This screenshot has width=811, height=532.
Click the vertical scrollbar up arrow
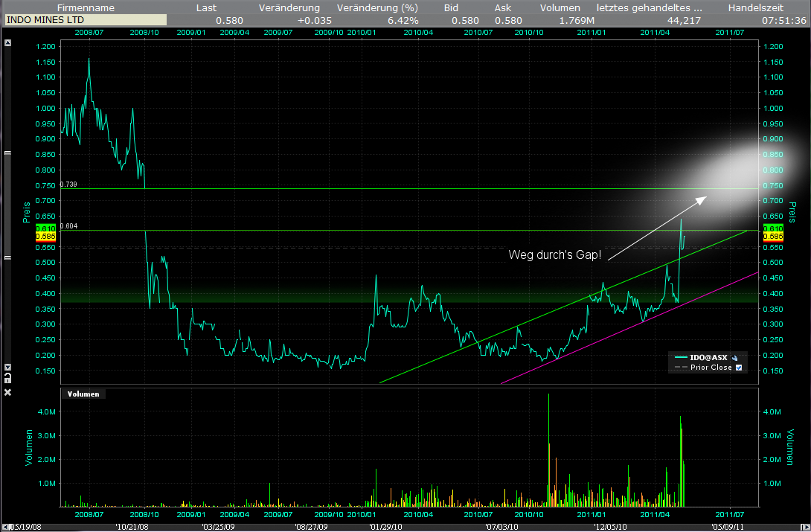(7, 43)
